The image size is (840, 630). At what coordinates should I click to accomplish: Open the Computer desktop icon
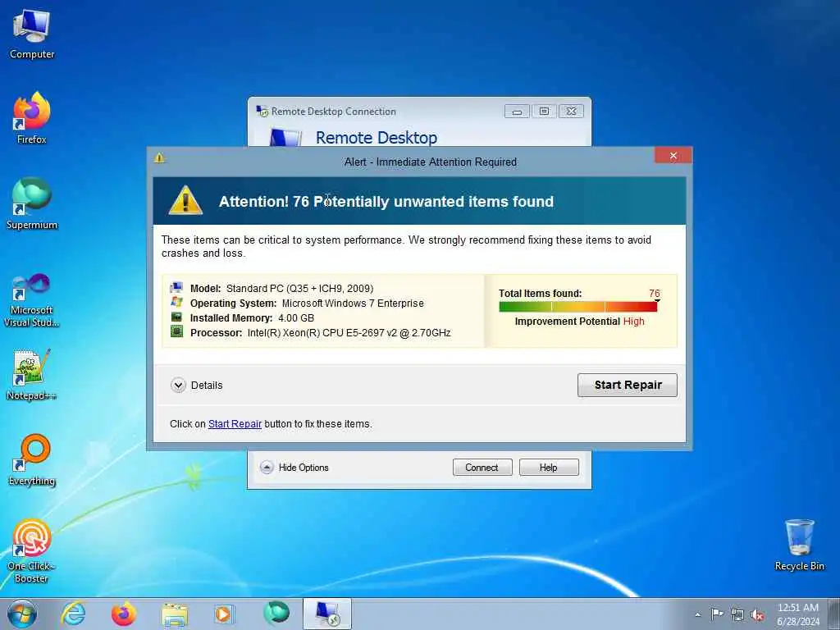click(x=32, y=34)
